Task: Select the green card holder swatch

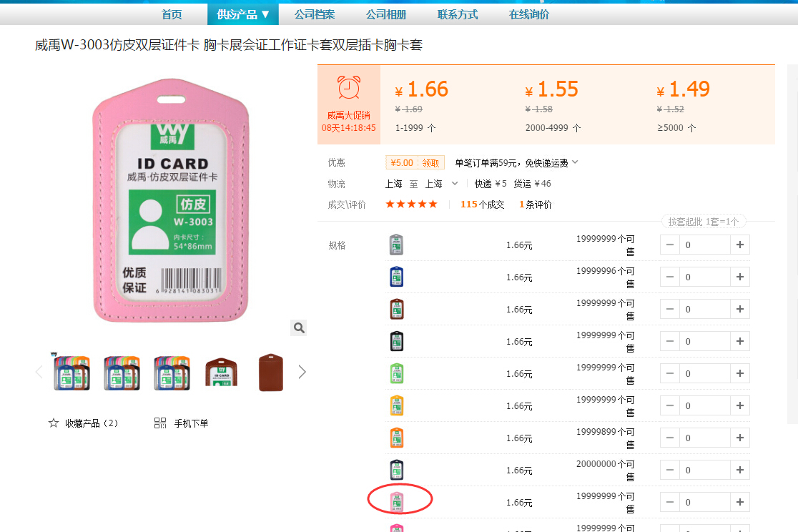Action: coord(396,373)
